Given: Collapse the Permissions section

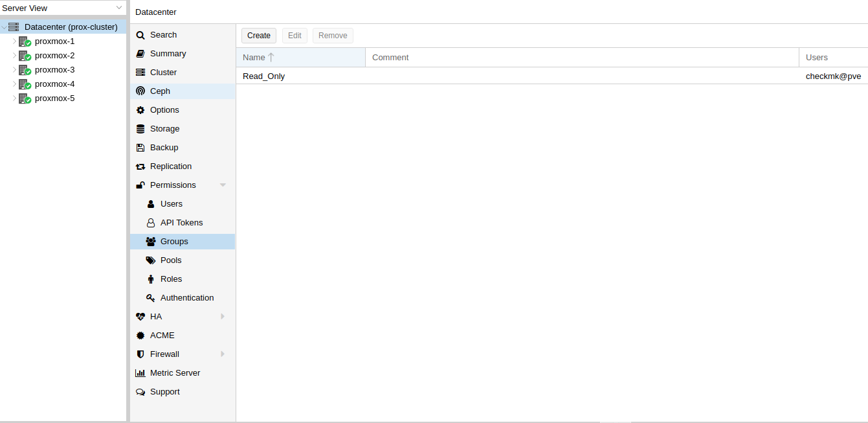Looking at the screenshot, I should tap(223, 185).
